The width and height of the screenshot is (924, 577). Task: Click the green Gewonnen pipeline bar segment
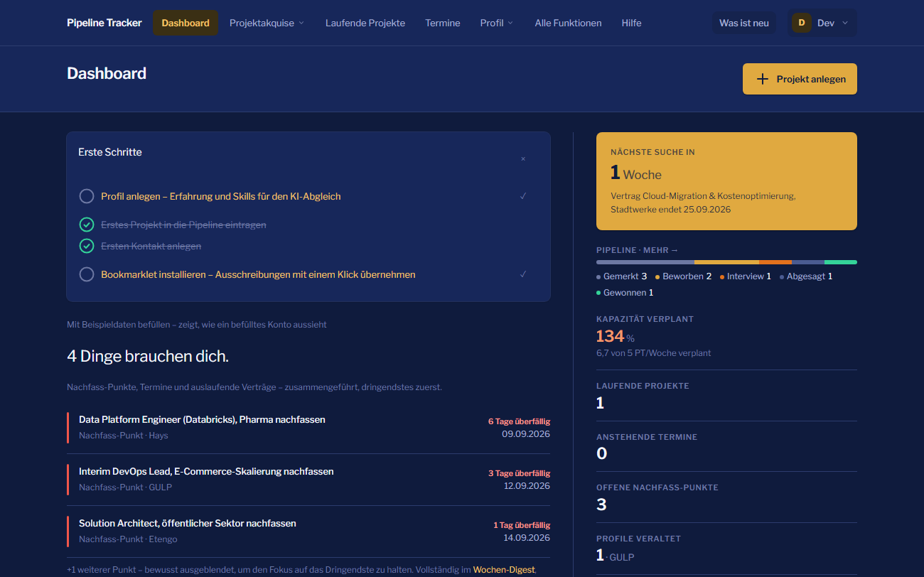pos(841,262)
